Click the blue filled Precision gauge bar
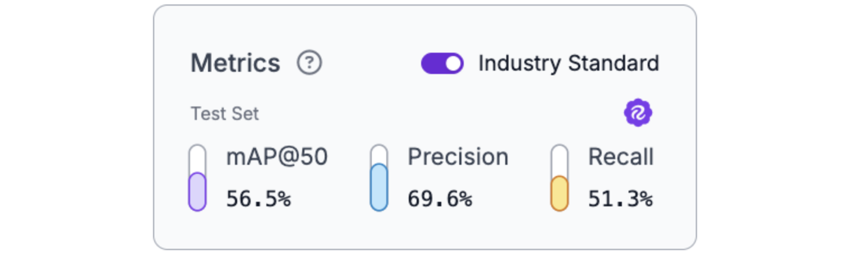This screenshot has width=868, height=259. pos(379,187)
